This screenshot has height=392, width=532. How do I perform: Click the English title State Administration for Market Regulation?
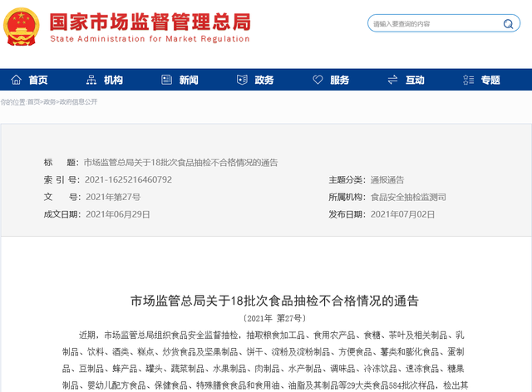click(150, 39)
